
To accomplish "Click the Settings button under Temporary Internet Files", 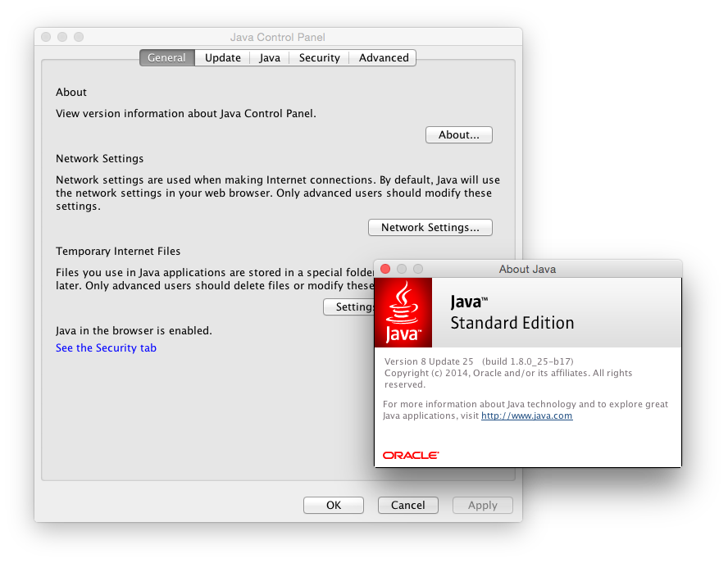I will (x=348, y=306).
